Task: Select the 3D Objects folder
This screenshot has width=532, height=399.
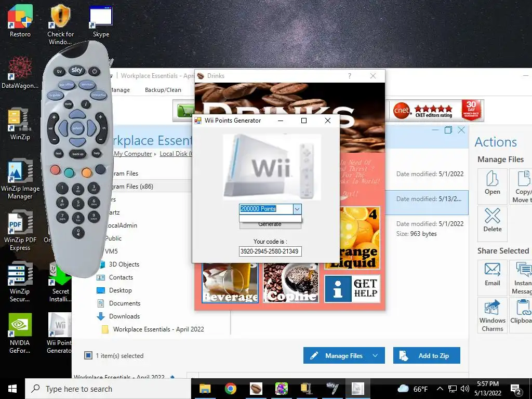Action: [124, 264]
